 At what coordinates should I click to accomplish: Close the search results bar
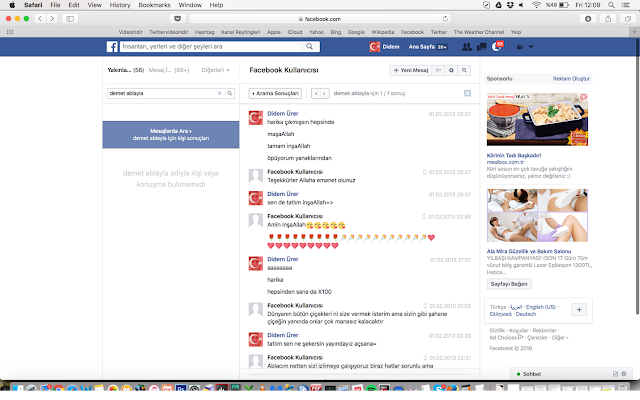pyautogui.click(x=467, y=93)
